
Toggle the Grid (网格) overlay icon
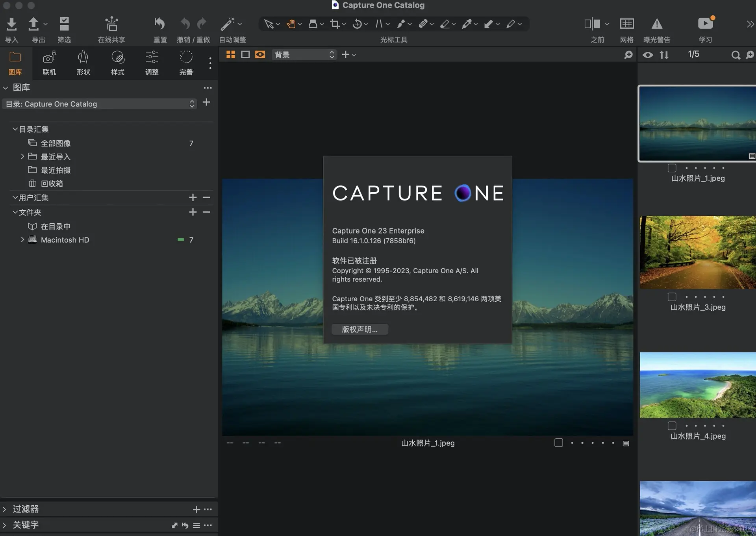coord(626,24)
